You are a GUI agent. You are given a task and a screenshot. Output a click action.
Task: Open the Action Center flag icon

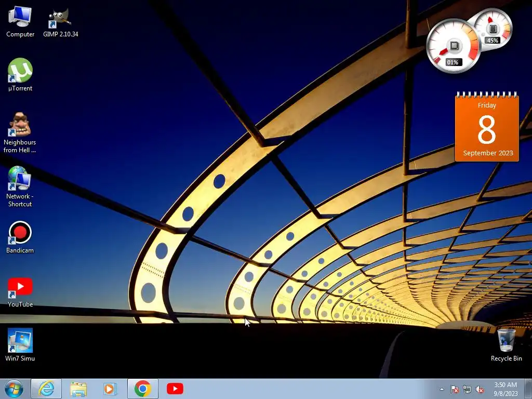(x=455, y=389)
